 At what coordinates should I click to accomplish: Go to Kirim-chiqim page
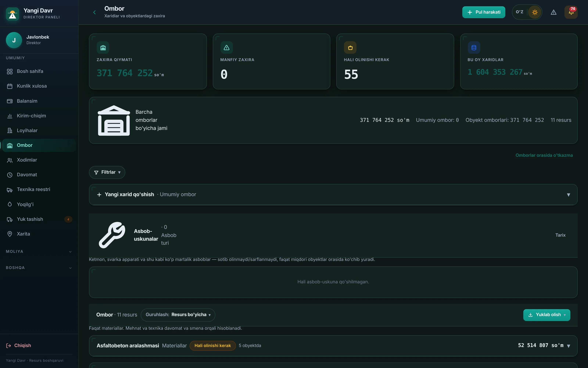click(x=39, y=116)
